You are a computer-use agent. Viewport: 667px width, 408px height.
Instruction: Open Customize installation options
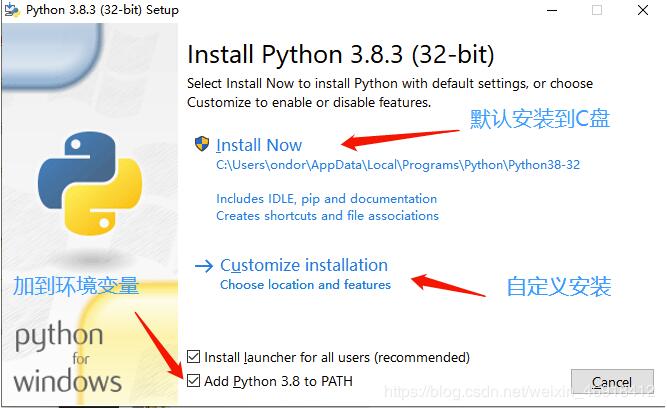click(x=304, y=265)
